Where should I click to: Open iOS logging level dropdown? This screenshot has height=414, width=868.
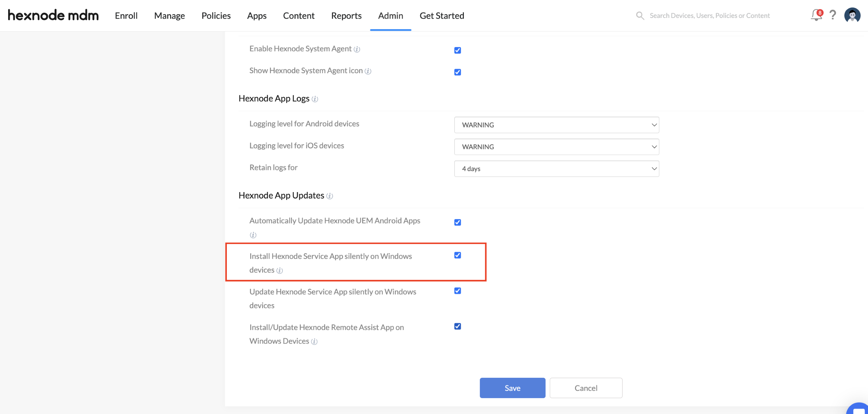click(557, 147)
